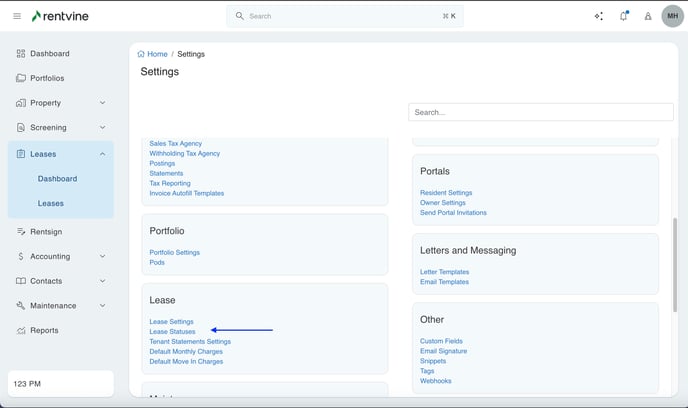
Task: Select Leases submenu item under Leases
Action: point(51,203)
